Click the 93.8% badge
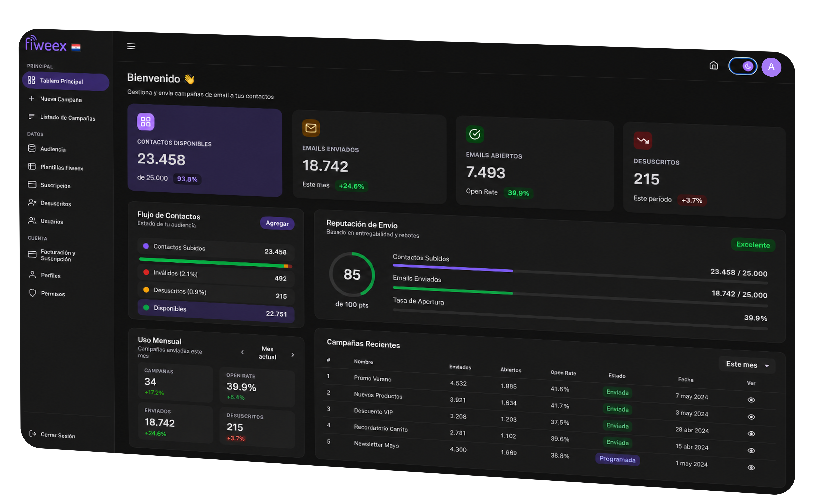Viewport: 819px width, 504px height. [x=187, y=179]
